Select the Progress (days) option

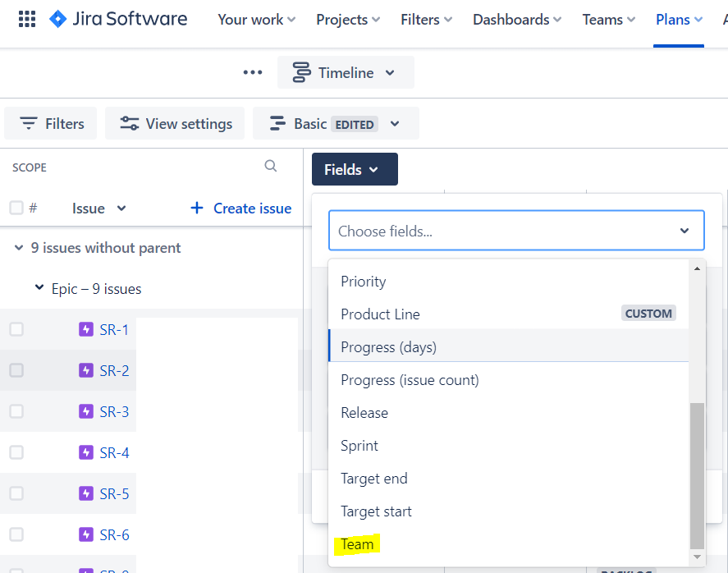click(508, 347)
